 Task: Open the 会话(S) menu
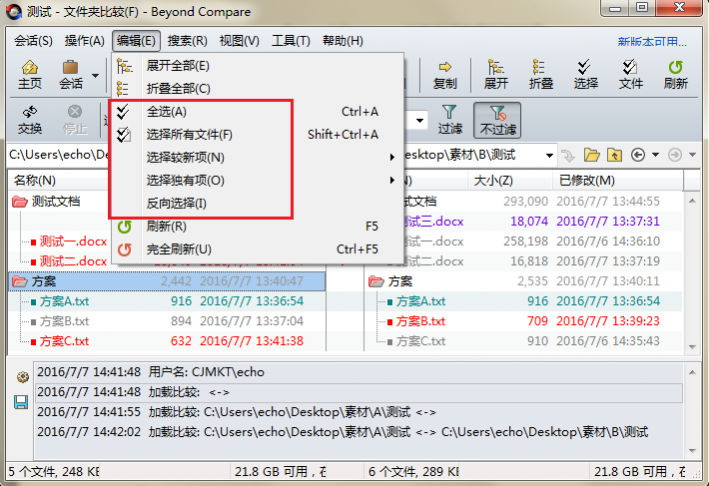[x=33, y=41]
